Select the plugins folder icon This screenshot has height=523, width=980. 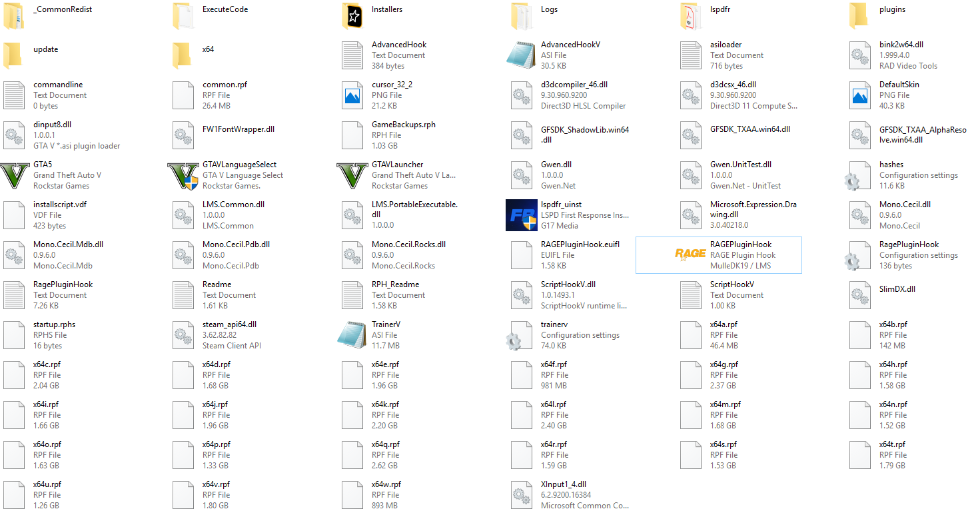point(859,15)
